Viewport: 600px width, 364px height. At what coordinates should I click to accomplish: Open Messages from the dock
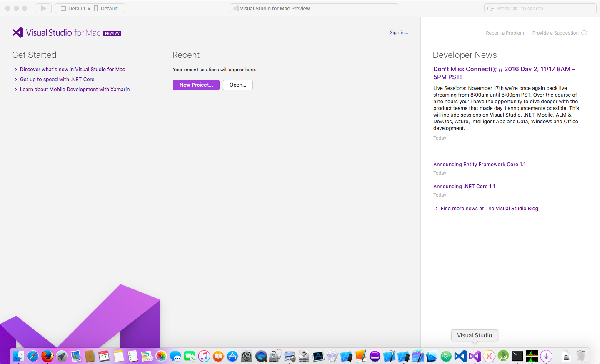coord(175,356)
